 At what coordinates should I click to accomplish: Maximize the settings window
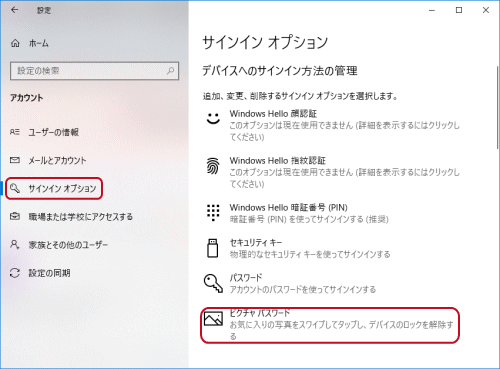click(x=459, y=10)
